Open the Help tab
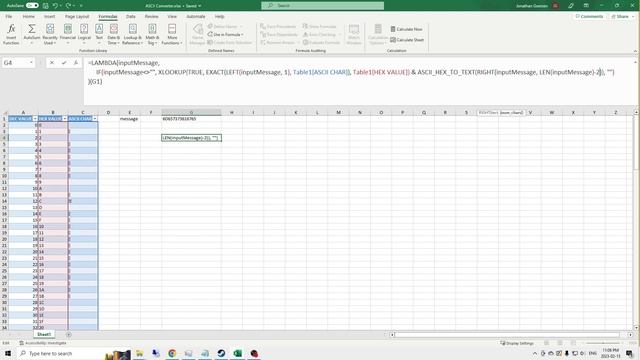Viewport: 640px width, 360px height. pyautogui.click(x=220, y=16)
